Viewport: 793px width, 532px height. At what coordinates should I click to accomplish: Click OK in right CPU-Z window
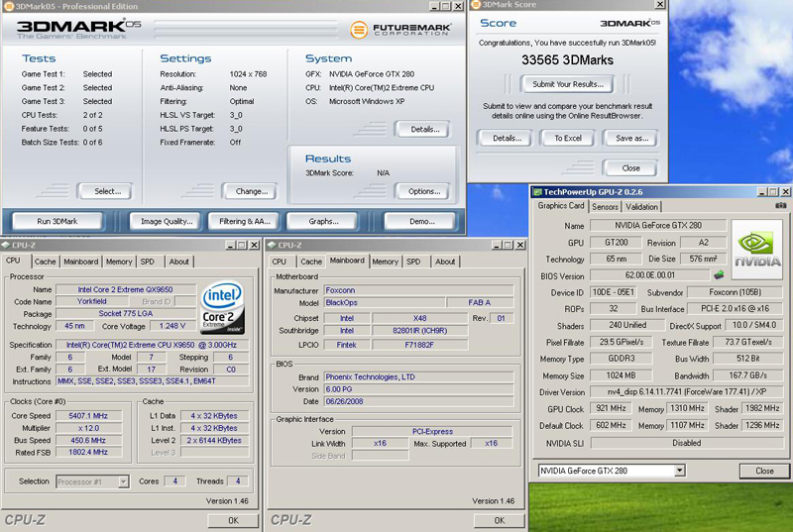[500, 520]
